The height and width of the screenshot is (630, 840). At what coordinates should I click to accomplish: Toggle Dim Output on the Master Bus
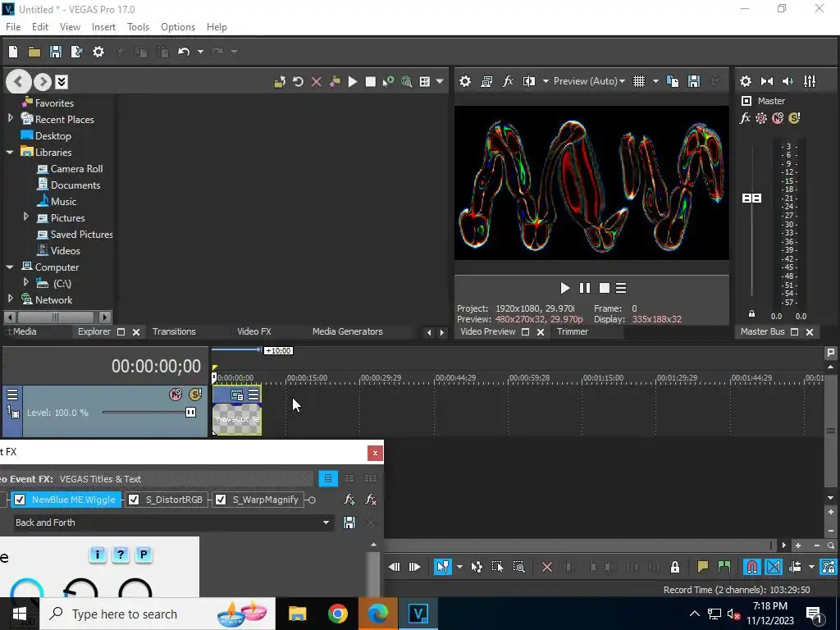click(x=787, y=81)
